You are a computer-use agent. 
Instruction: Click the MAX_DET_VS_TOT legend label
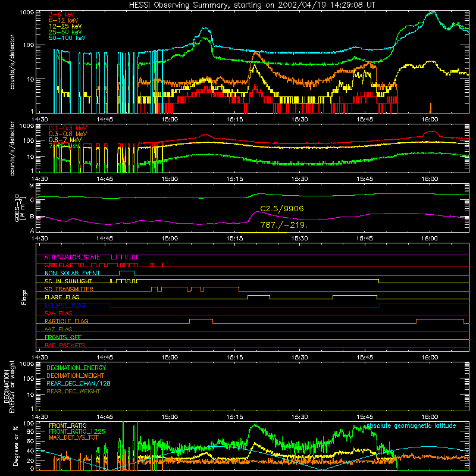click(x=74, y=437)
